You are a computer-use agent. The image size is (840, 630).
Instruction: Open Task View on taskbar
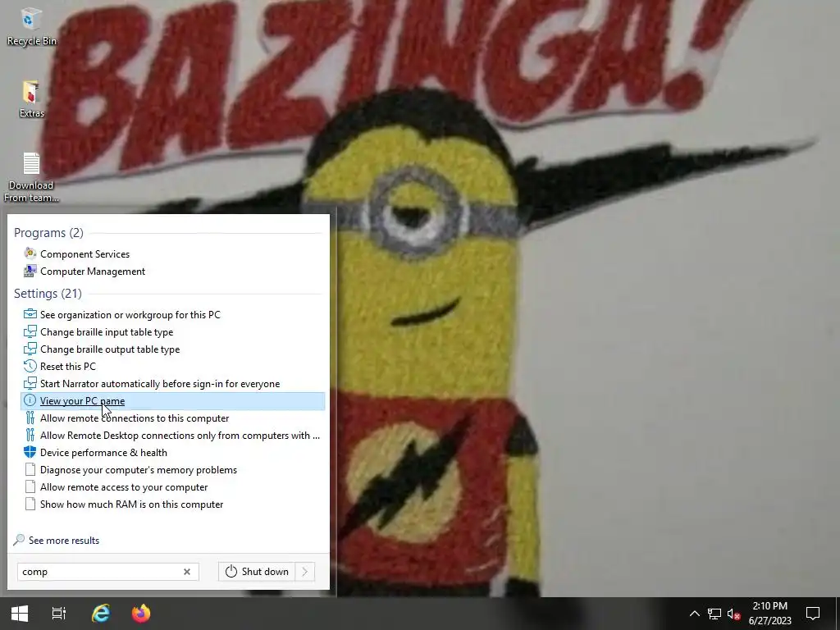click(59, 614)
